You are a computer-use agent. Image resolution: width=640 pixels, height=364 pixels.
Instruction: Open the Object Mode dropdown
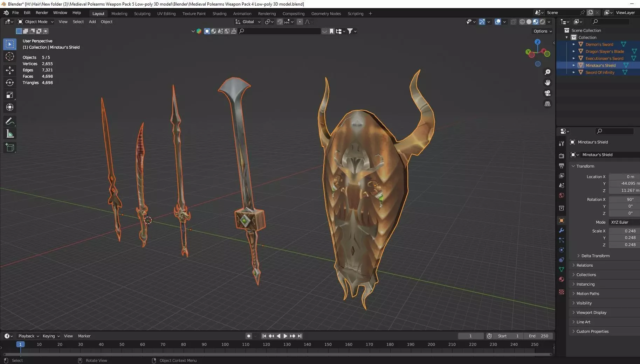click(x=36, y=22)
